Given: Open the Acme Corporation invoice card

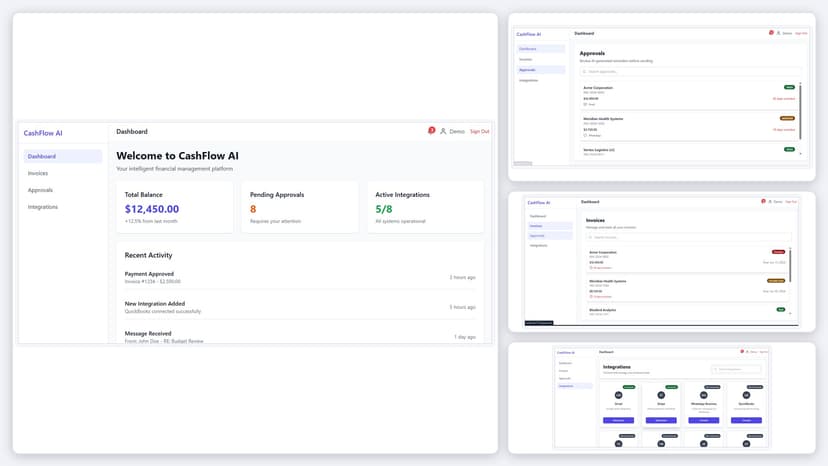Looking at the screenshot, I should [686, 259].
